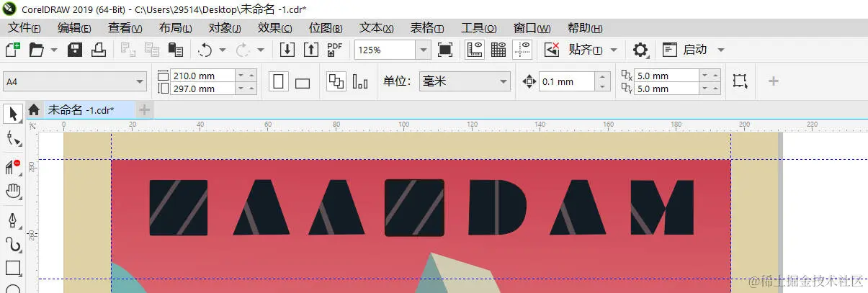
Task: Apply layout to current page only button
Action: pyautogui.click(x=360, y=81)
